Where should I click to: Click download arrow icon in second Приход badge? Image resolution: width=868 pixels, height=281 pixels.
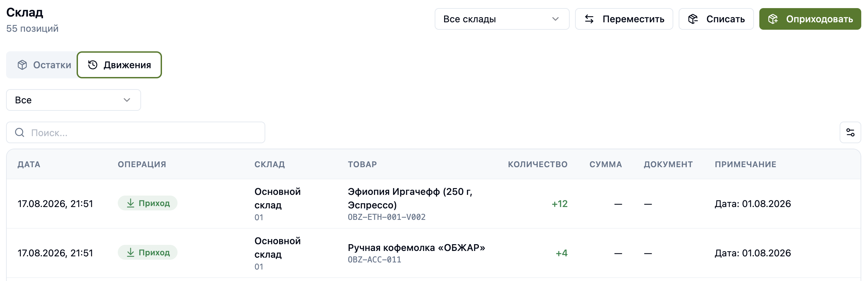[131, 252]
